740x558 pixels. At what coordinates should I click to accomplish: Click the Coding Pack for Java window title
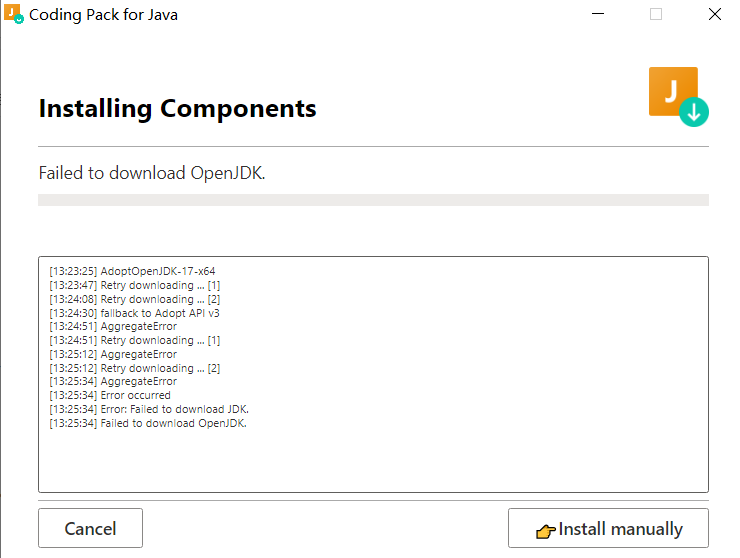coord(103,15)
